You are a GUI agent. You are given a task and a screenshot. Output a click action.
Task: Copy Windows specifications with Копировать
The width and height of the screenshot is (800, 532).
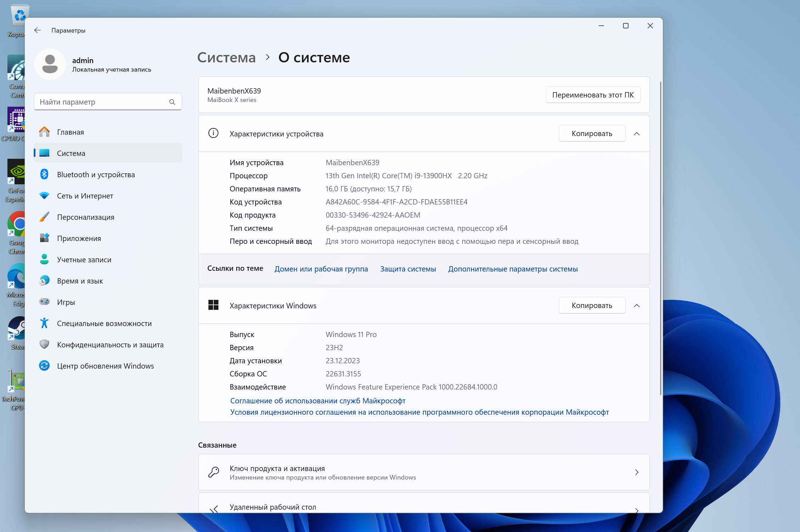click(x=592, y=306)
